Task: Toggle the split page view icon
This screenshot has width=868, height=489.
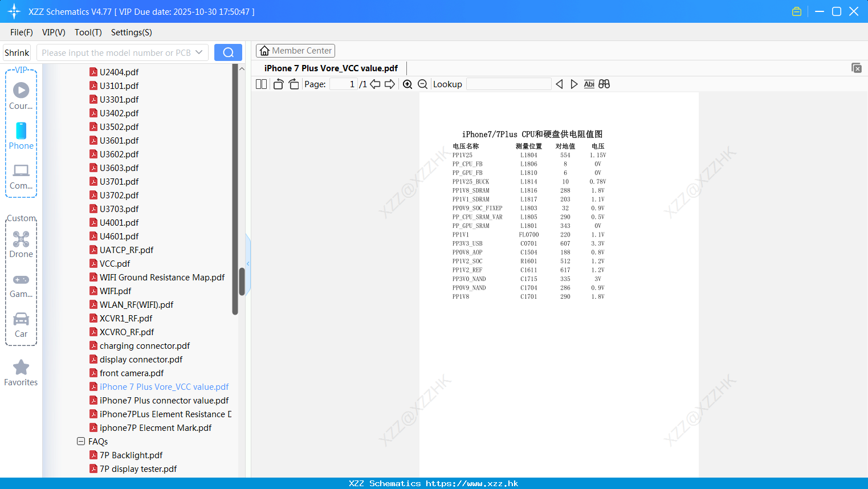Action: point(261,84)
